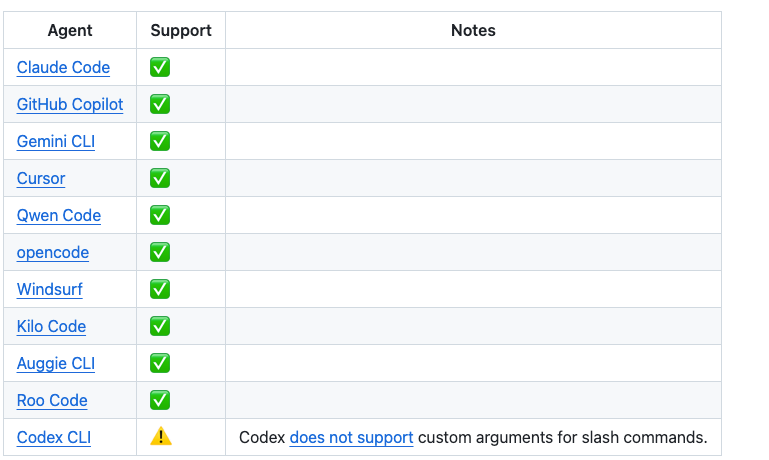Open the Gemini CLI link
This screenshot has height=460, width=769.
(x=56, y=142)
